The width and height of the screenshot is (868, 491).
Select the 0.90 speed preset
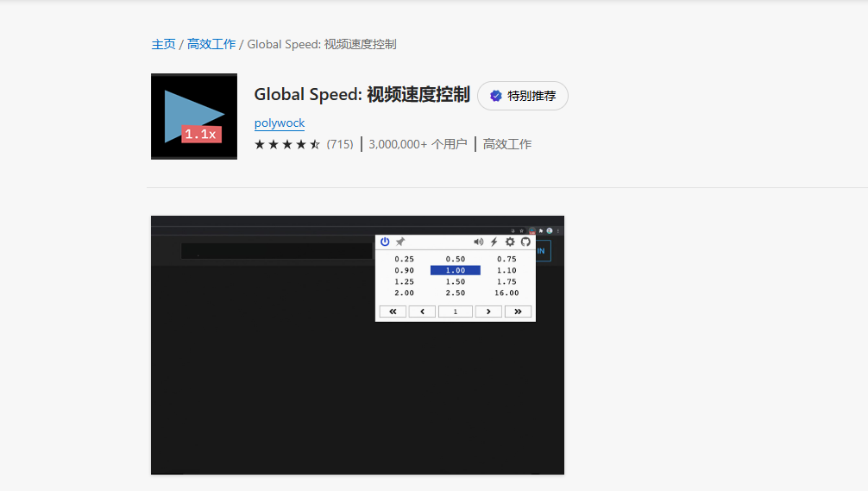click(404, 270)
